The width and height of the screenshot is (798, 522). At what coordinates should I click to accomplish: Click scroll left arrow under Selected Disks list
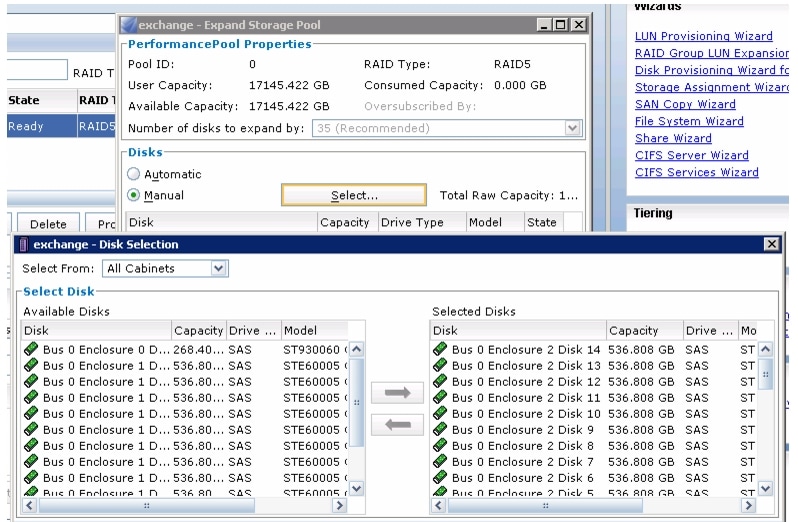coord(439,505)
